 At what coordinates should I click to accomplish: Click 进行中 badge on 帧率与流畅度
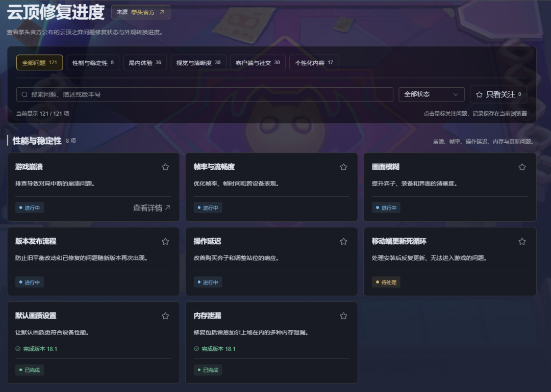point(208,208)
